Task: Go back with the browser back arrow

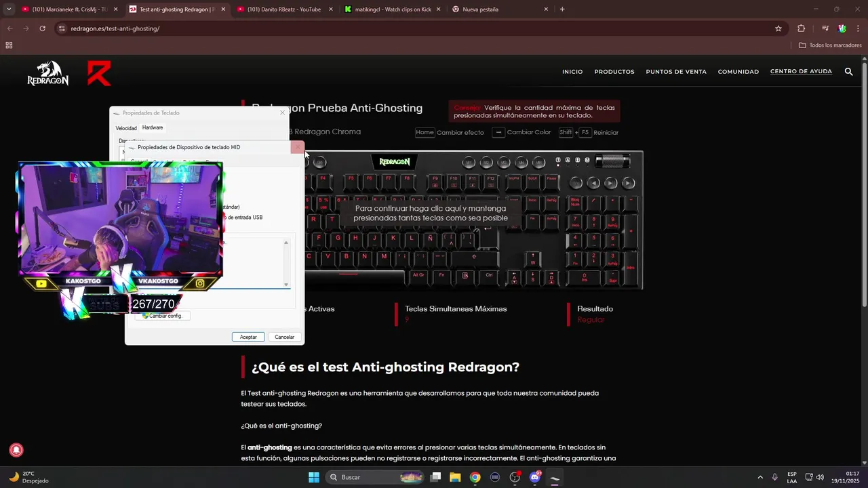Action: (x=9, y=28)
